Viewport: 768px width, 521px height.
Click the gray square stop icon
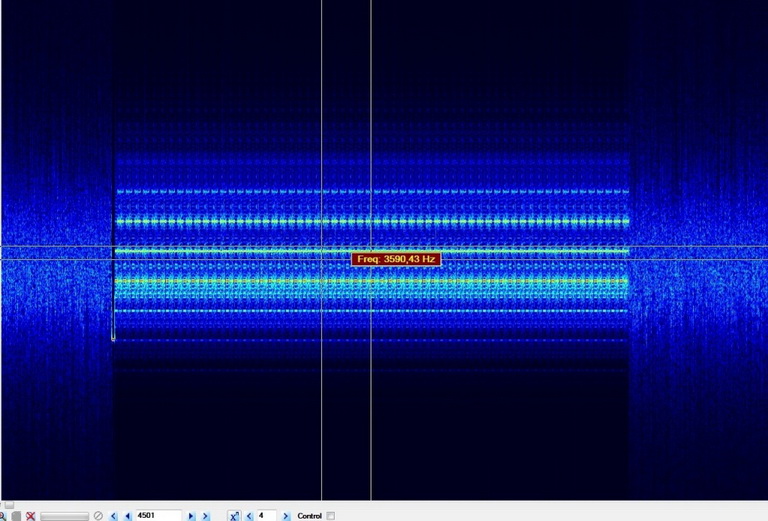pyautogui.click(x=16, y=516)
